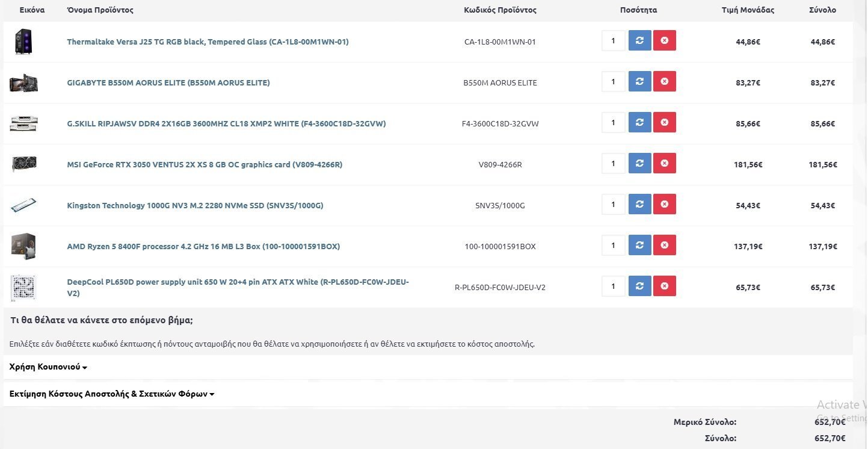Select product code 100-100001591BOX
This screenshot has width=868, height=449.
click(x=500, y=246)
